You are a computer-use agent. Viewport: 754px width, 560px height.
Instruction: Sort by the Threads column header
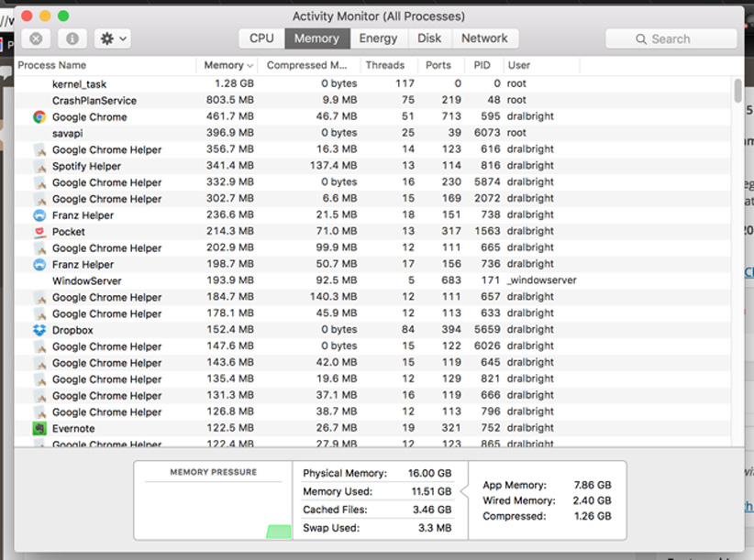point(384,65)
